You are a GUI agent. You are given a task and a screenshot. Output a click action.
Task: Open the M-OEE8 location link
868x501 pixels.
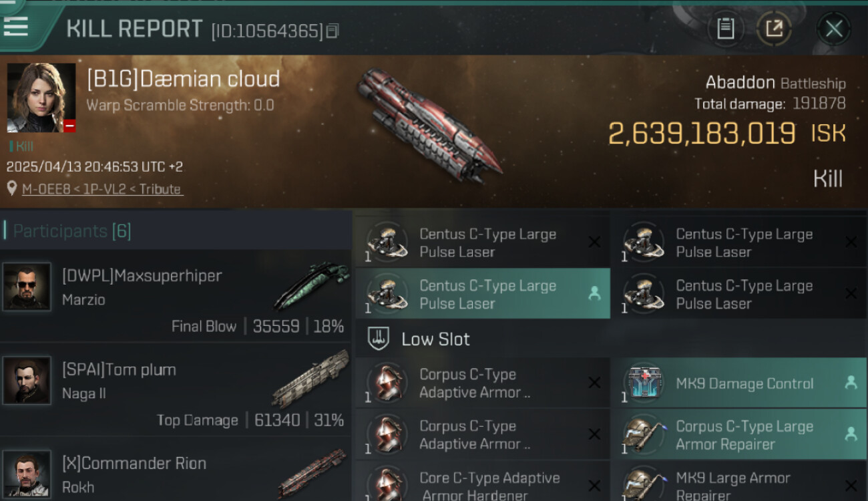pyautogui.click(x=102, y=189)
